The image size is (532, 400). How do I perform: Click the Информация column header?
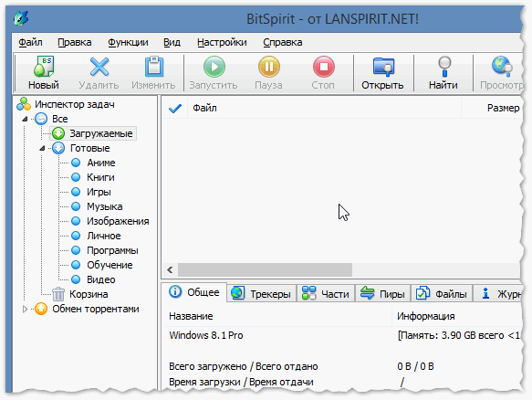tap(456, 316)
